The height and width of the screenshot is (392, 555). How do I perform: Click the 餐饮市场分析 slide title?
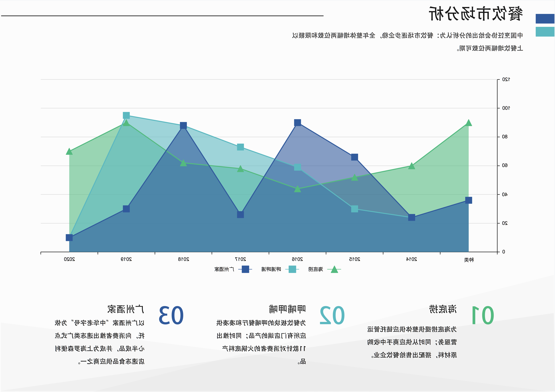pos(476,14)
